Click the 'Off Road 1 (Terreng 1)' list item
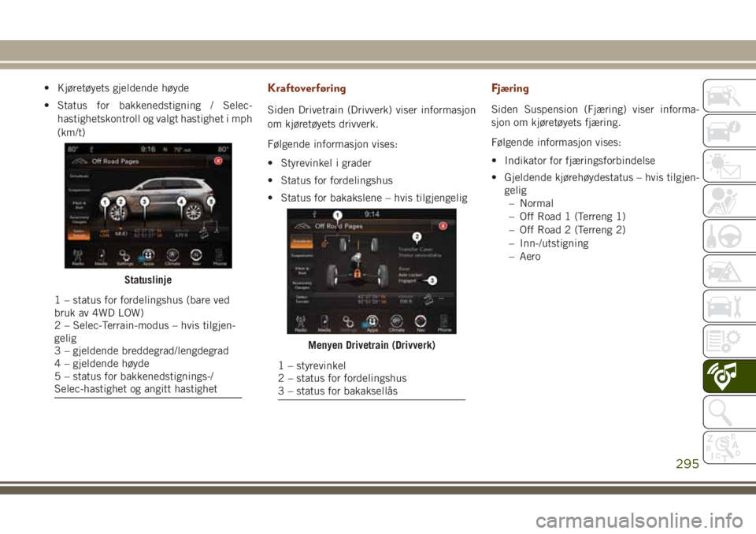756x534 pixels. tap(573, 217)
